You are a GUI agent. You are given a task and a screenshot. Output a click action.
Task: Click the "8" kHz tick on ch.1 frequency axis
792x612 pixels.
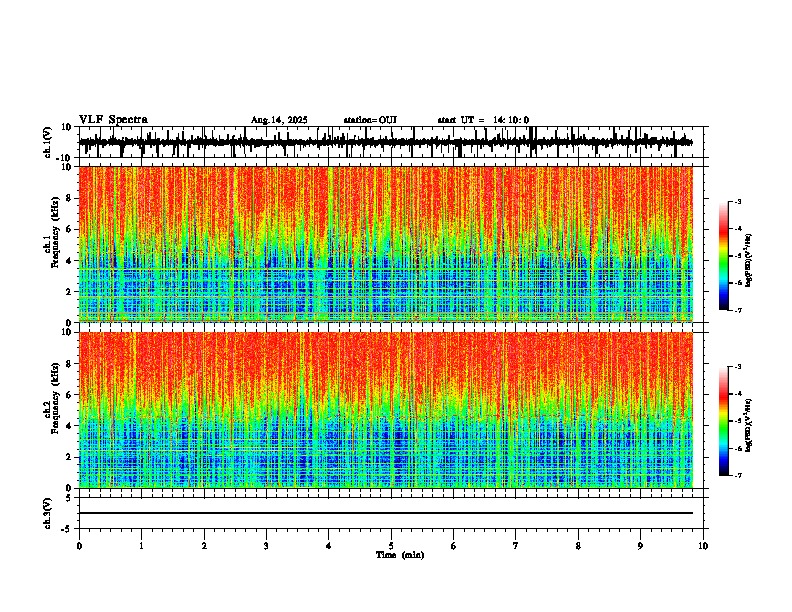click(70, 198)
